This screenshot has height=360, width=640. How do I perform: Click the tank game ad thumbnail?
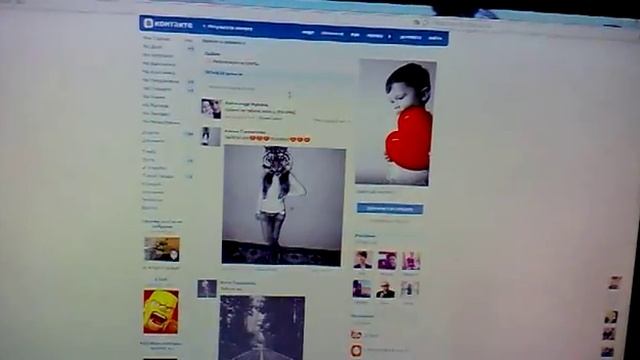162,249
